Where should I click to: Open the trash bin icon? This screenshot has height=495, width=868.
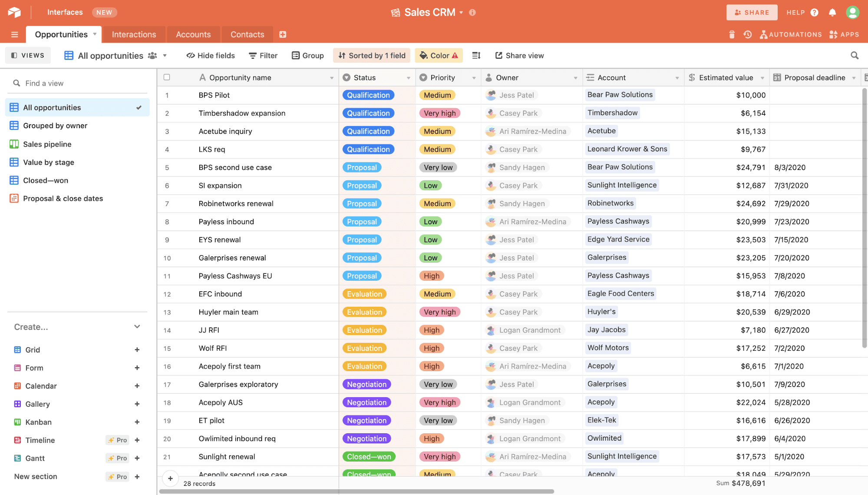tap(732, 34)
